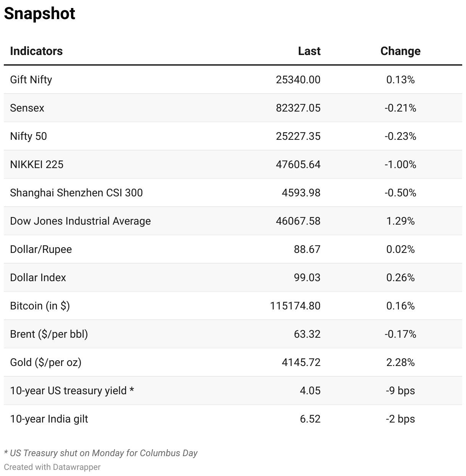Image resolution: width=466 pixels, height=476 pixels.
Task: Click the -9 bps treasury change value
Action: [x=400, y=391]
